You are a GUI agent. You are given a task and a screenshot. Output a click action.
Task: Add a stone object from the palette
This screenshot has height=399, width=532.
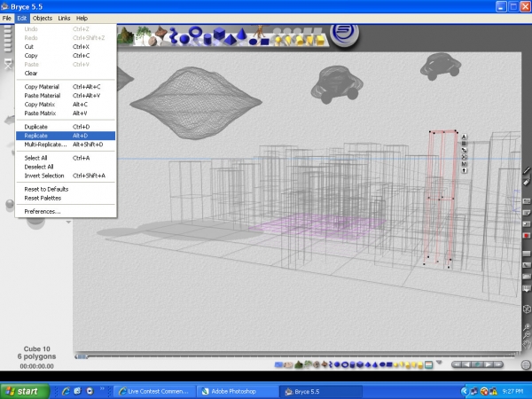coord(153,42)
